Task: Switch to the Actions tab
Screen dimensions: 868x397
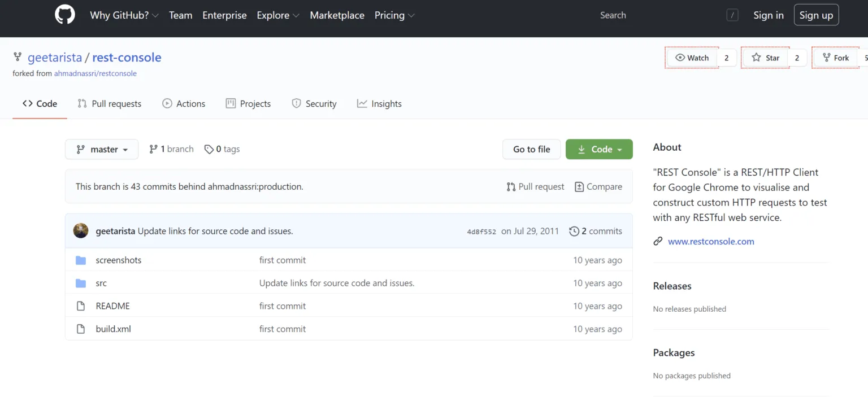Action: [184, 104]
